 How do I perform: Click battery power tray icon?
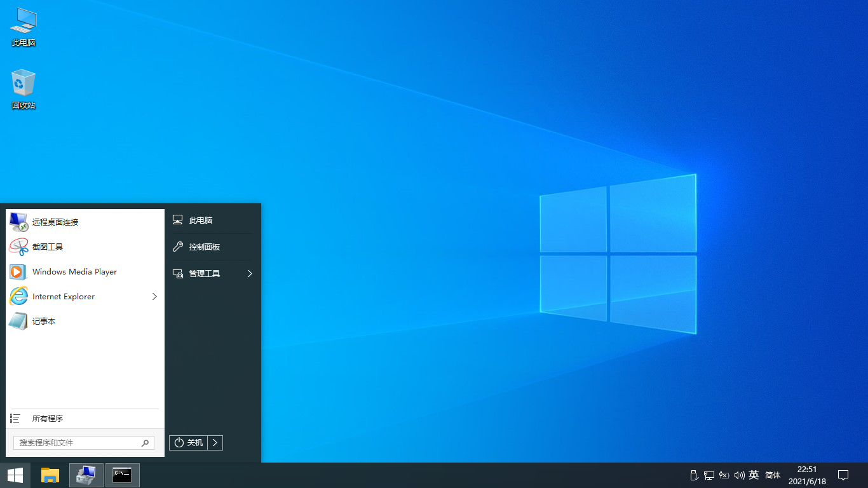coord(724,475)
